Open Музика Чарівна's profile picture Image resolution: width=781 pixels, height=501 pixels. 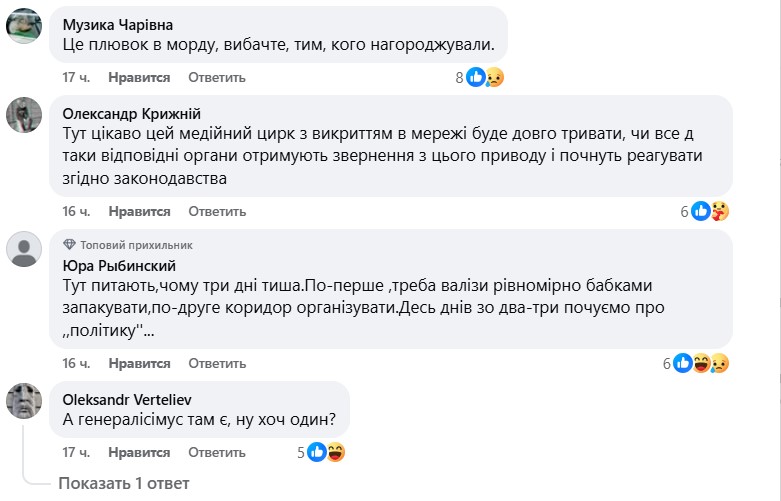[24, 27]
